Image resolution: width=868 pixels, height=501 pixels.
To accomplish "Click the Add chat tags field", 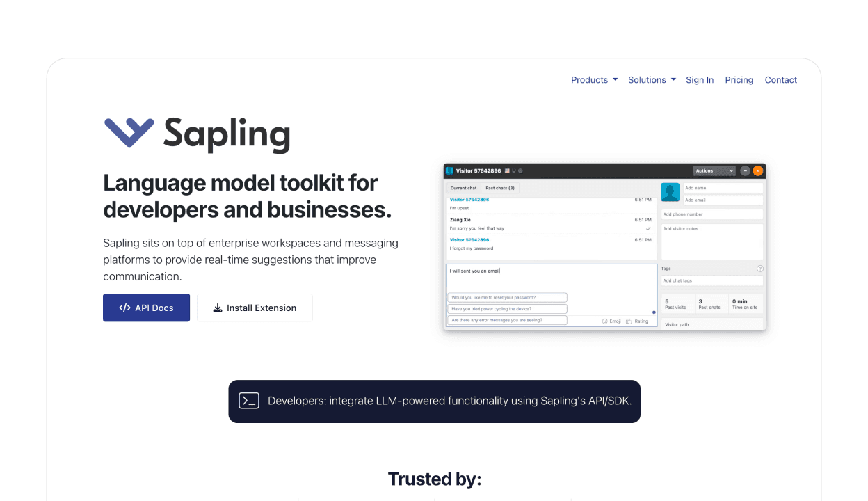I will [x=712, y=280].
